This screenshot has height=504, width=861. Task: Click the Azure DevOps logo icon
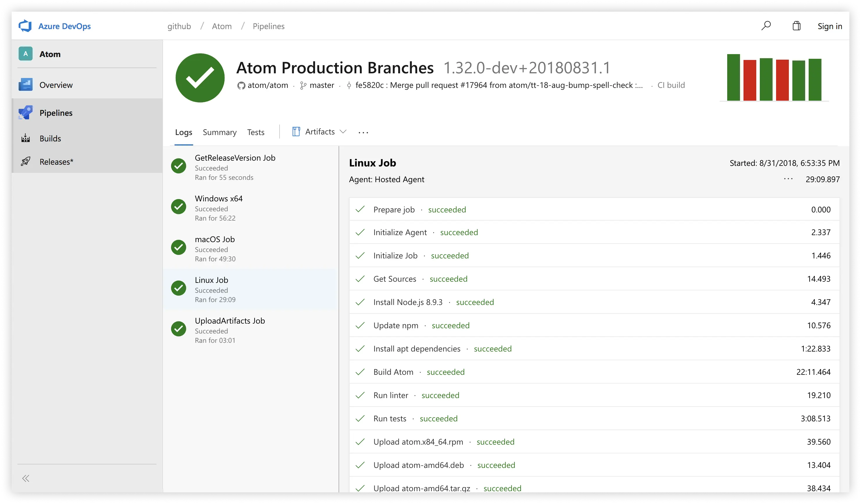point(25,26)
